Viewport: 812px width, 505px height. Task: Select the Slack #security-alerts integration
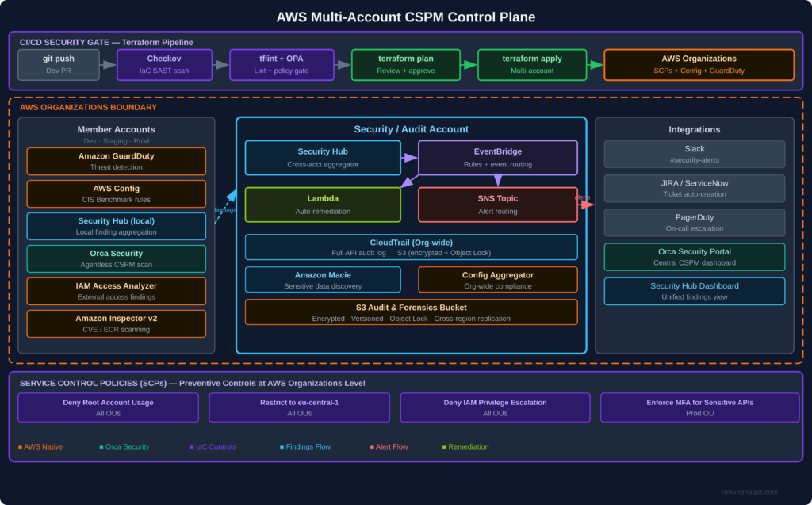tap(695, 154)
